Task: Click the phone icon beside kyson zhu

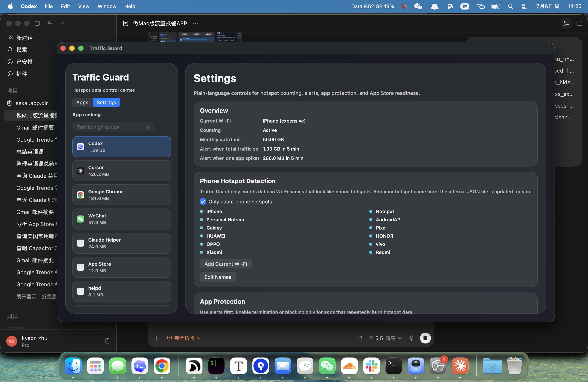Action: (x=107, y=341)
